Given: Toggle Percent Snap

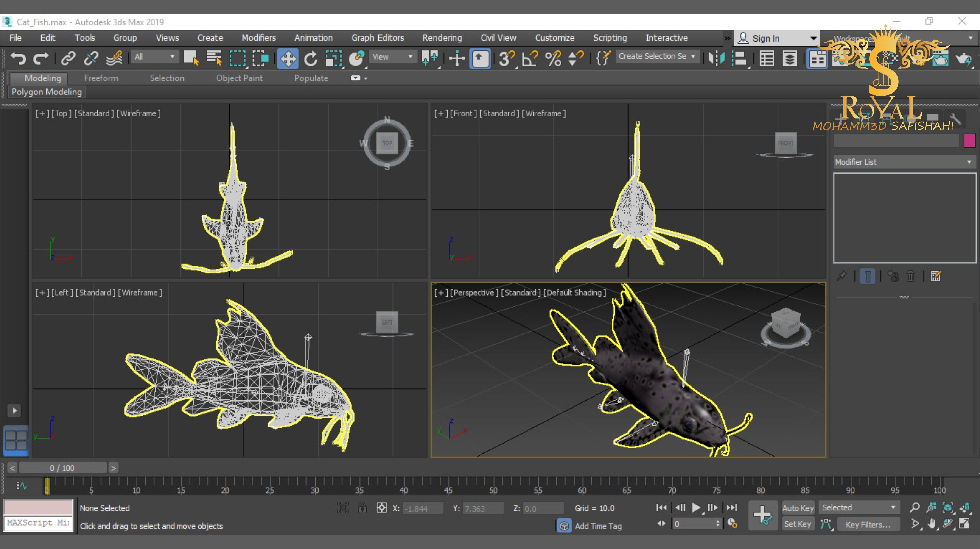Looking at the screenshot, I should click(x=553, y=58).
